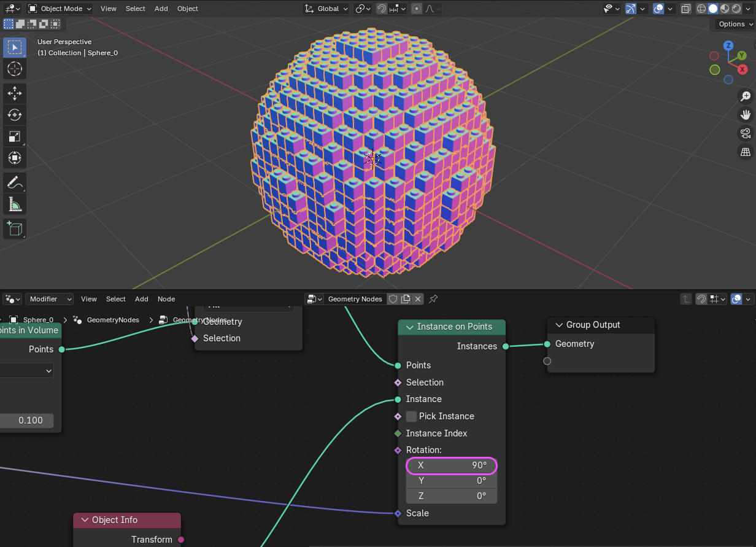Open the pivot point dropdown
The width and height of the screenshot is (756, 547).
pyautogui.click(x=363, y=9)
